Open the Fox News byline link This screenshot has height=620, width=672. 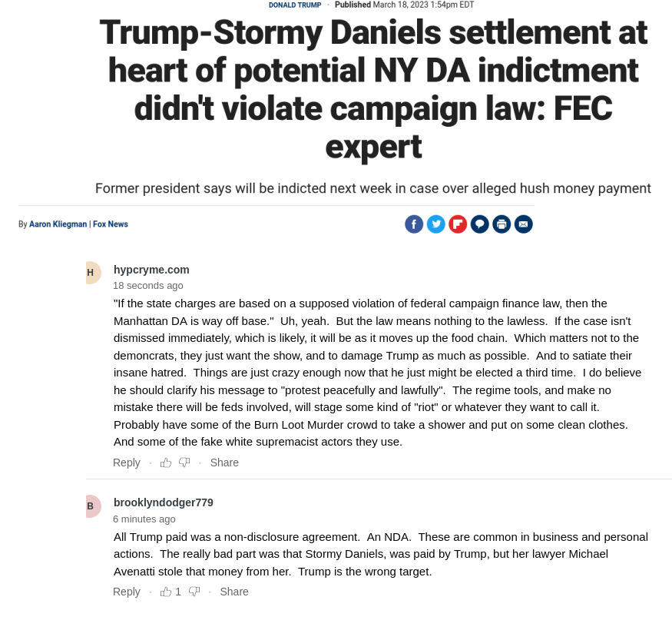(x=111, y=224)
